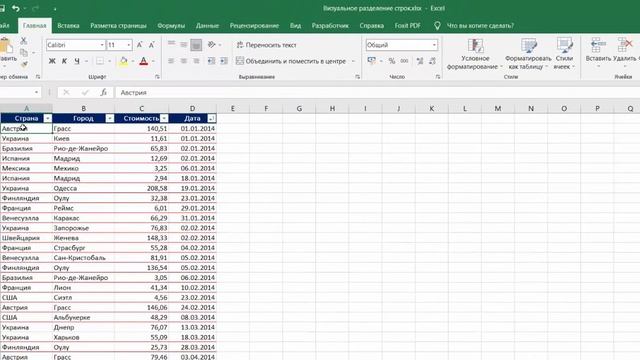The width and height of the screenshot is (640, 360).
Task: Open Стили ячеек gallery
Action: (564, 54)
